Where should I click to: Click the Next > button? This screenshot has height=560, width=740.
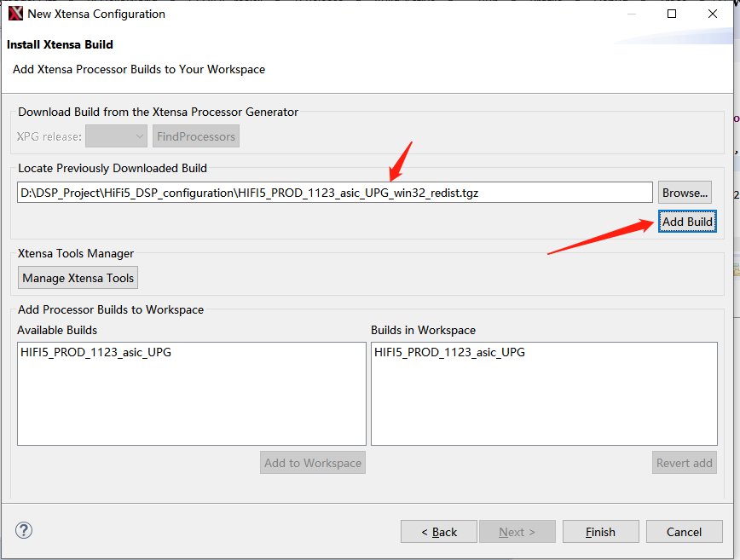[517, 532]
